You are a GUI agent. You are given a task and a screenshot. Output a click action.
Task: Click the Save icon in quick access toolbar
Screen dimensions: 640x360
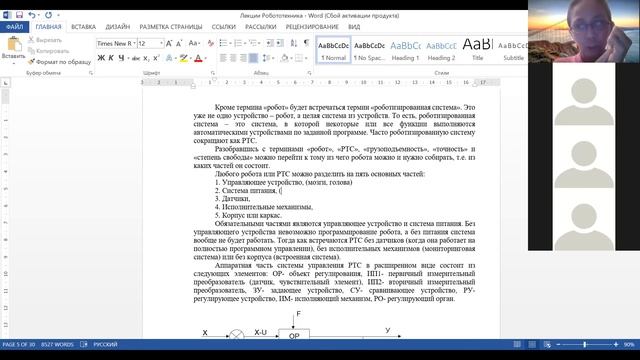tap(19, 15)
